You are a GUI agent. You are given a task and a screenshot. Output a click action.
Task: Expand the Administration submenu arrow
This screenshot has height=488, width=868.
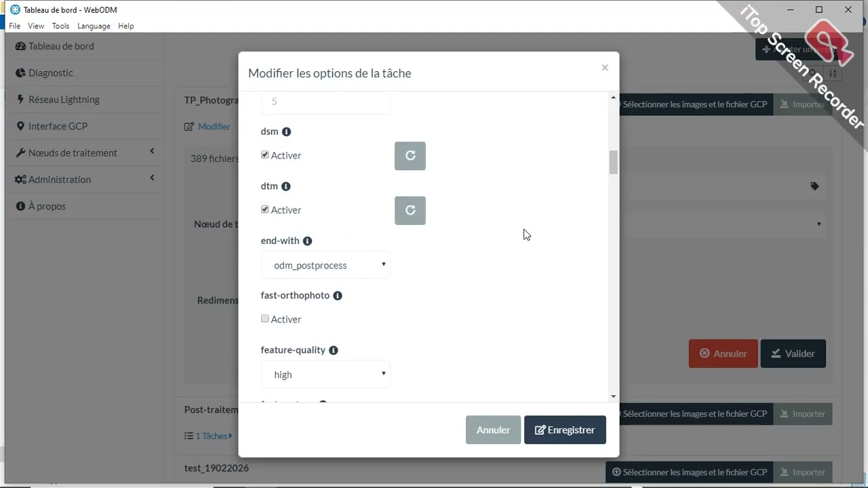(x=152, y=178)
